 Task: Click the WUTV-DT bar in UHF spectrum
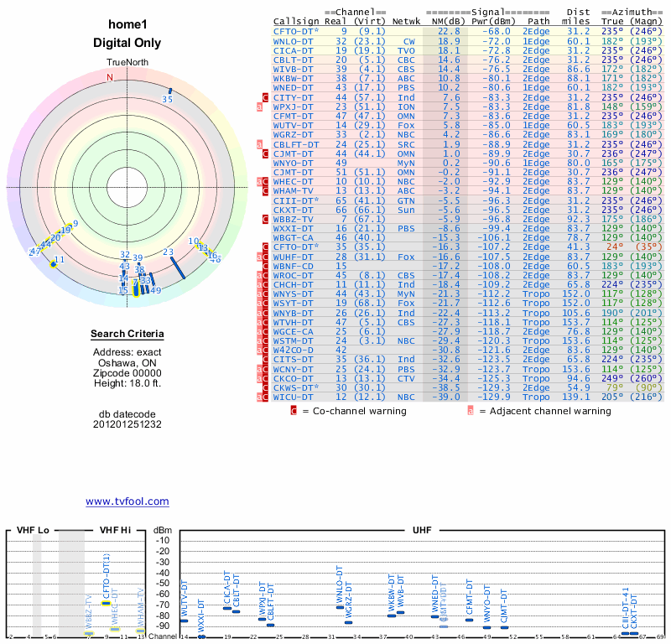(x=185, y=621)
